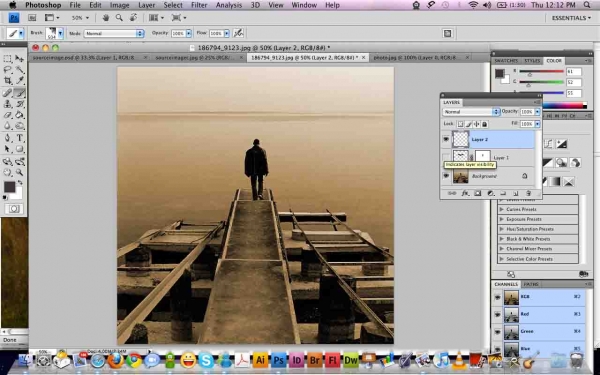Open the layer style fx menu
Image resolution: width=600 pixels, height=375 pixels.
465,194
